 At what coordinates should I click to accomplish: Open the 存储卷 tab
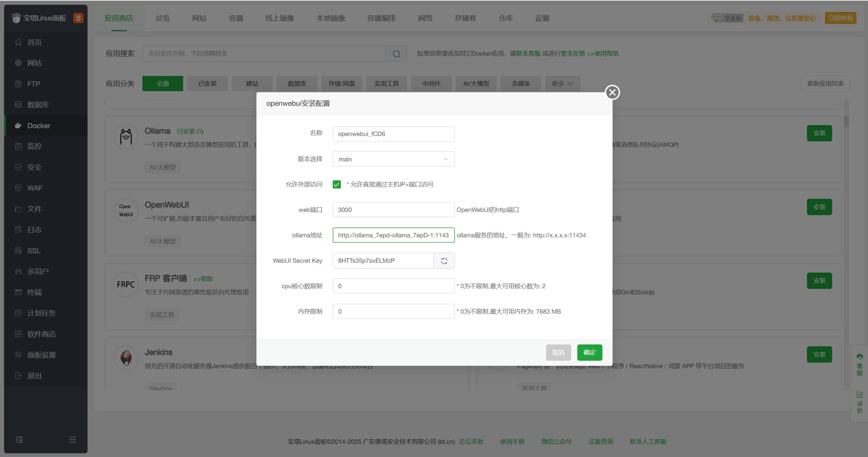coord(465,18)
